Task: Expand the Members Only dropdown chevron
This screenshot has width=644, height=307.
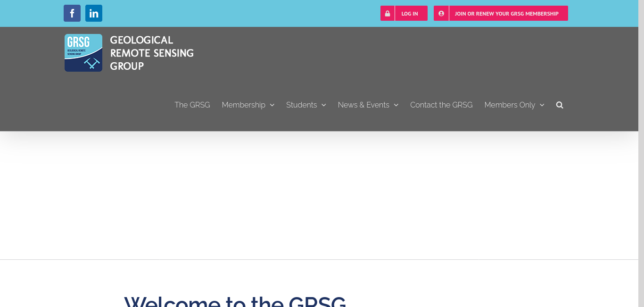Action: 542,105
